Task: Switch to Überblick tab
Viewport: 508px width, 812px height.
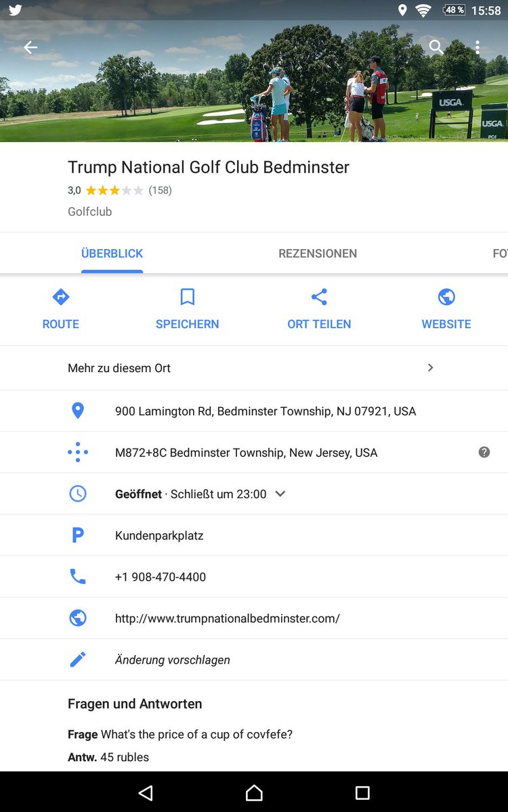Action: point(112,254)
